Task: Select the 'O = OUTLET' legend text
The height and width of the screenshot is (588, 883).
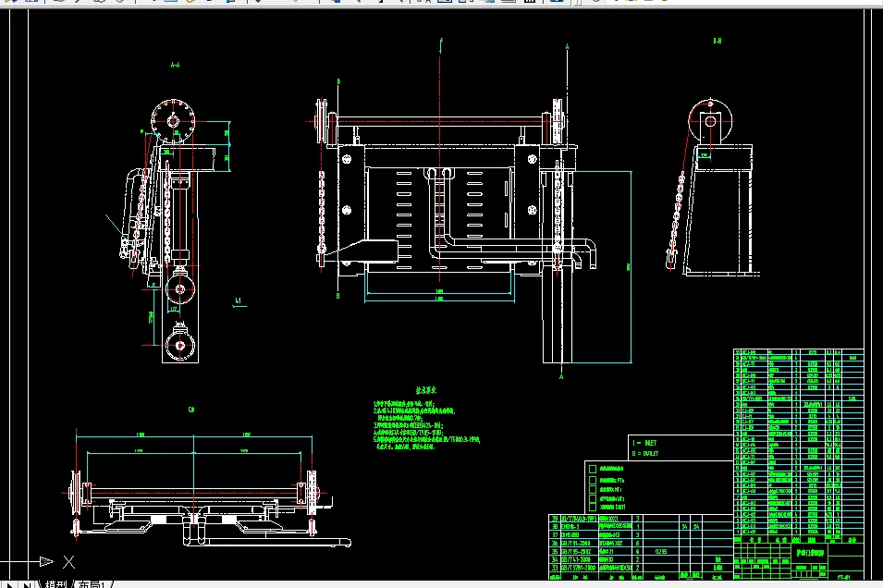Action: tap(645, 453)
